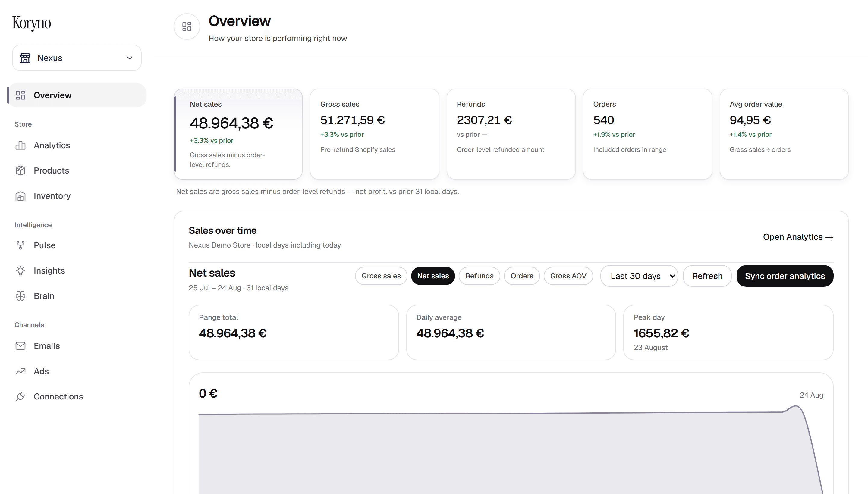
Task: Click the 'Store' section heading
Action: (23, 124)
